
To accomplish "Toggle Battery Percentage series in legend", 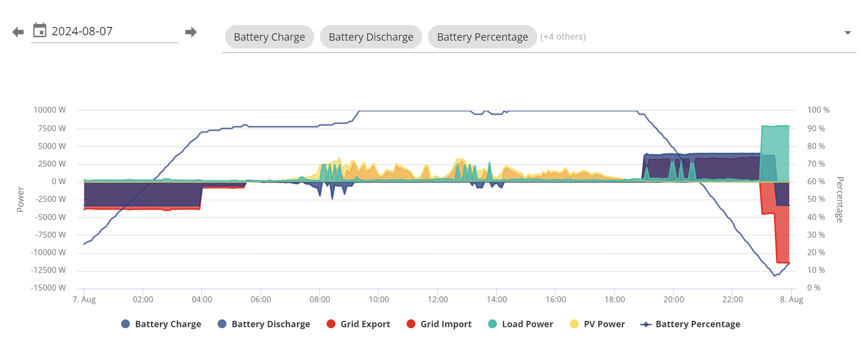I will click(690, 324).
